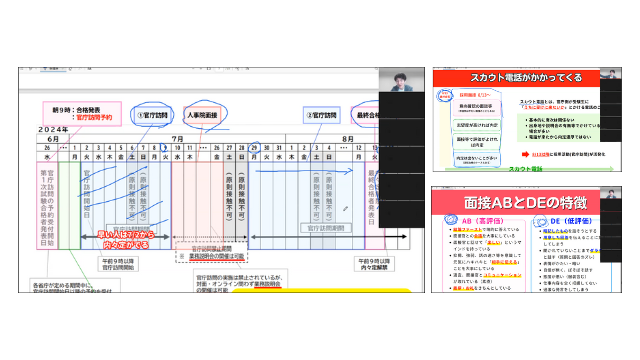Click the red arrow icon on scout slide
Screen dimensions: 640x360
525,154
